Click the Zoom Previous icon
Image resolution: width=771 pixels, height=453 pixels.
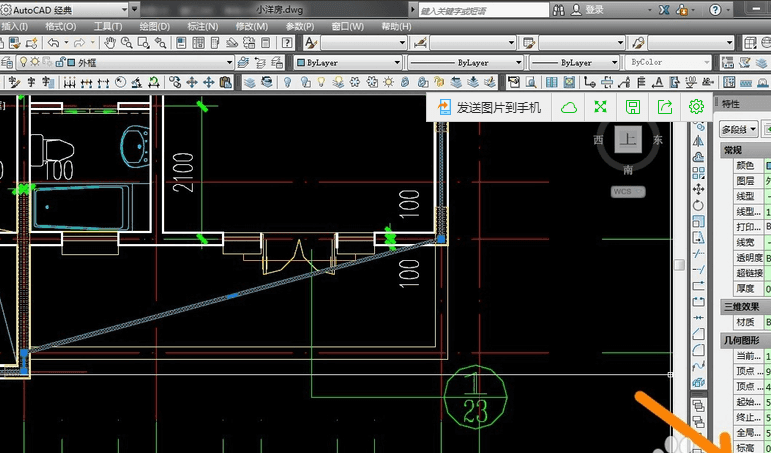pos(160,43)
